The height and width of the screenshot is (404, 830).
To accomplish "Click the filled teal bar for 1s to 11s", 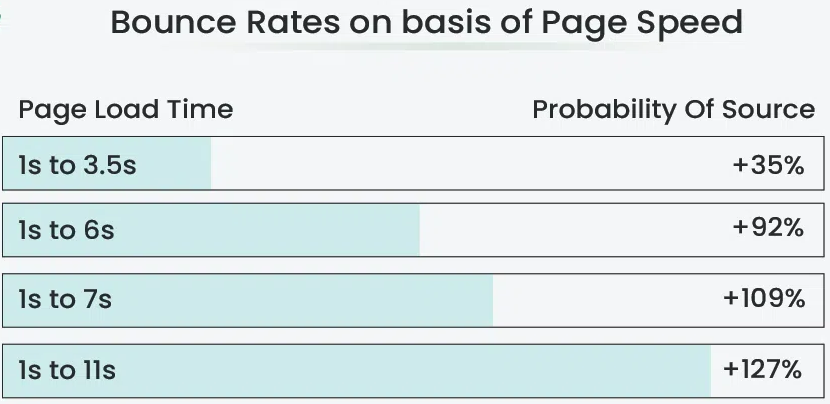I will coord(357,371).
